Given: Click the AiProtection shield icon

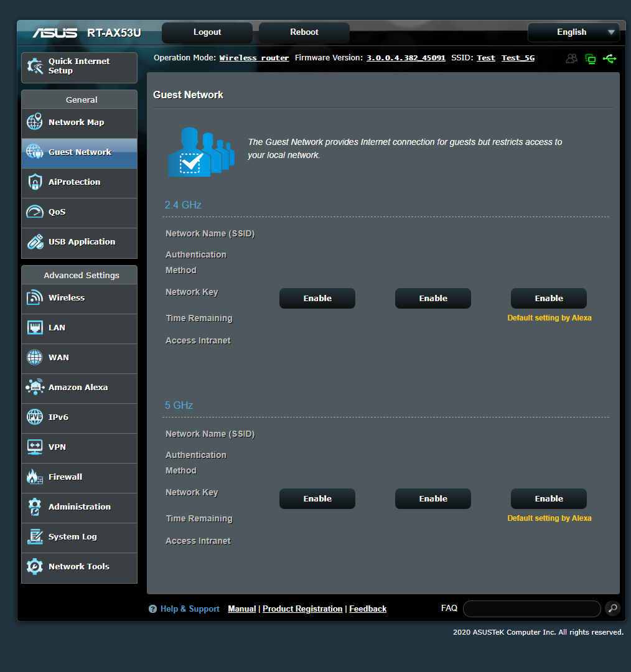Looking at the screenshot, I should pos(35,182).
